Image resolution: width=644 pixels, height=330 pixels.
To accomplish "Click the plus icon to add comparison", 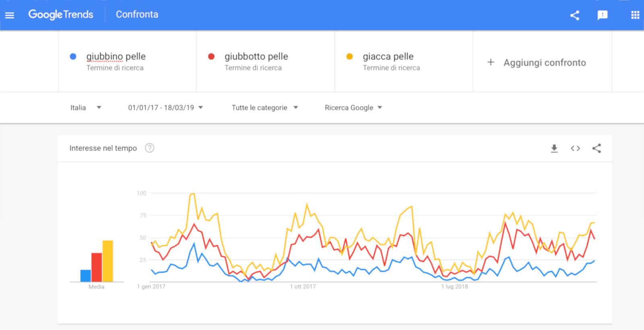I will [x=491, y=62].
